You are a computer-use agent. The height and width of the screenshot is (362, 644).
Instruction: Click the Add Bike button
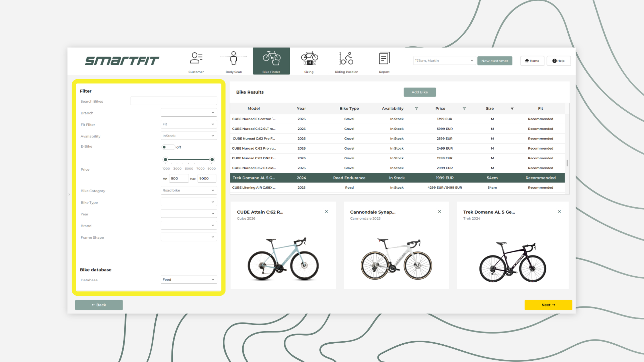pos(419,92)
